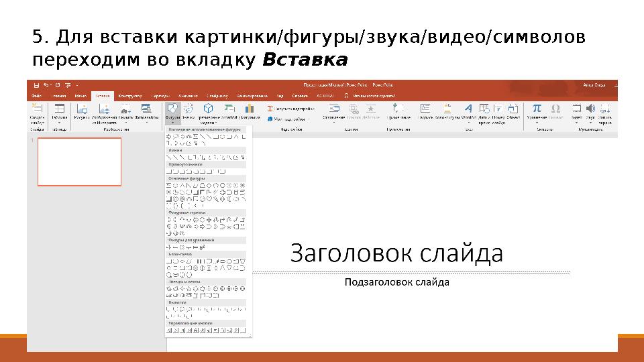Switch to the ACROBAT tab
Viewport: 644px width, 362px height.
point(325,96)
